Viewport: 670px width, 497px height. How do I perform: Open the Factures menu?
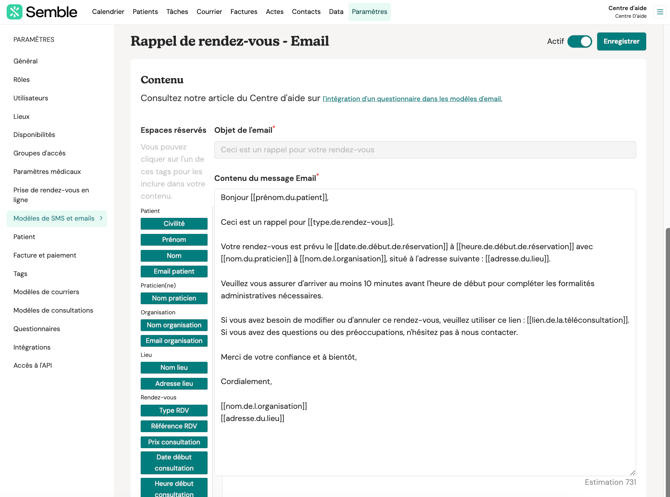[244, 12]
